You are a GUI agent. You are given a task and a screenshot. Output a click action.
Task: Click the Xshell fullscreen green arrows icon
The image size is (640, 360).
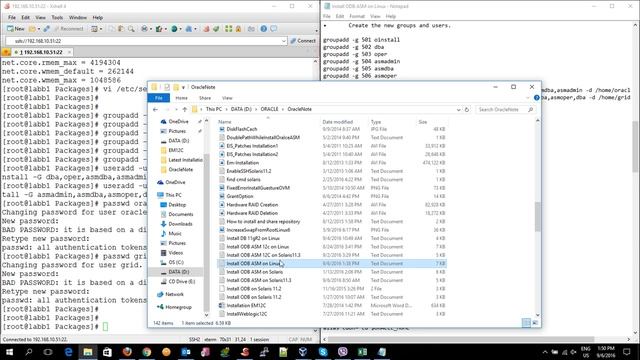click(x=229, y=29)
